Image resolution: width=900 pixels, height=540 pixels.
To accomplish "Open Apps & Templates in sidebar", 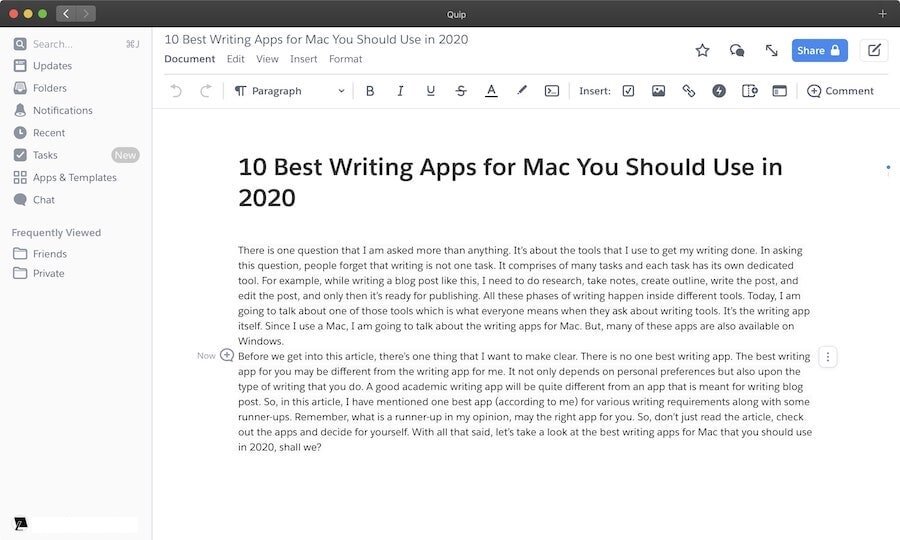I will click(x=74, y=177).
